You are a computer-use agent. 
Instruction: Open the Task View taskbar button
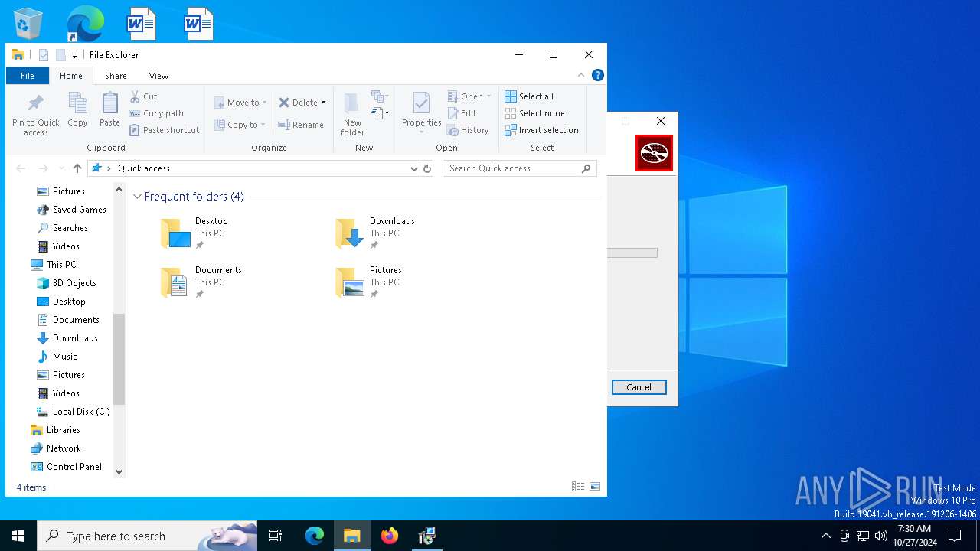[276, 536]
